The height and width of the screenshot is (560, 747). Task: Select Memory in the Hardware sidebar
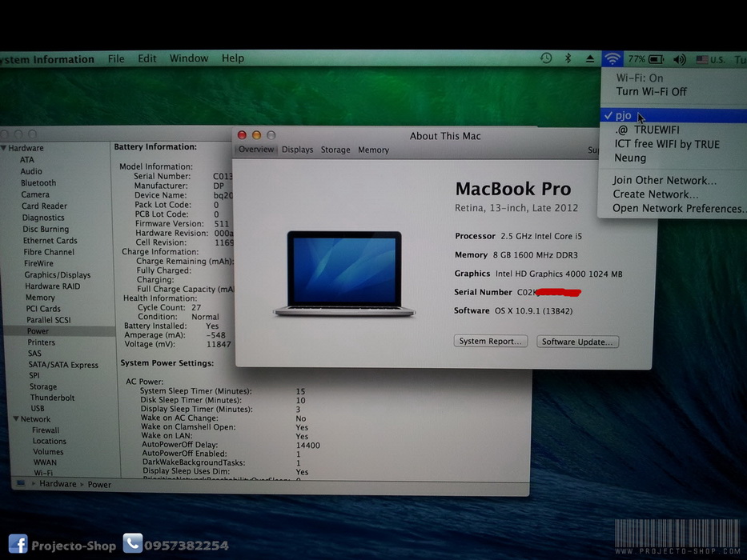point(40,297)
